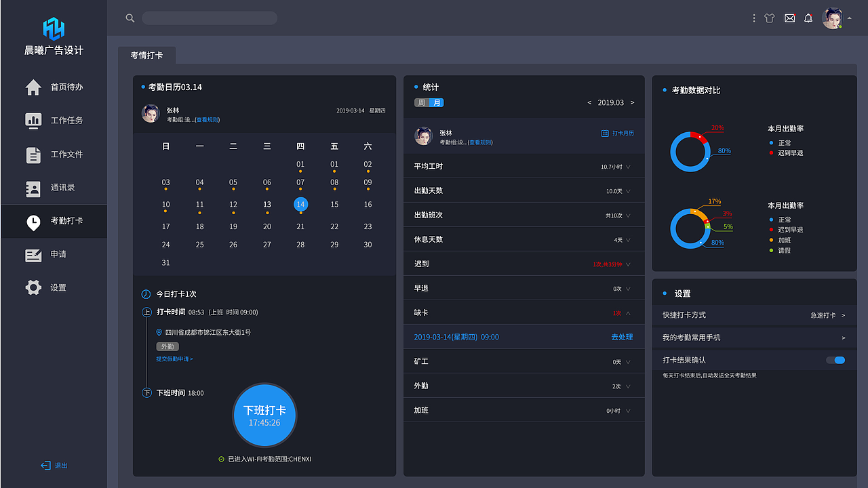Click the 今日打卡1次 clock icon
The height and width of the screenshot is (488, 868).
click(x=146, y=294)
